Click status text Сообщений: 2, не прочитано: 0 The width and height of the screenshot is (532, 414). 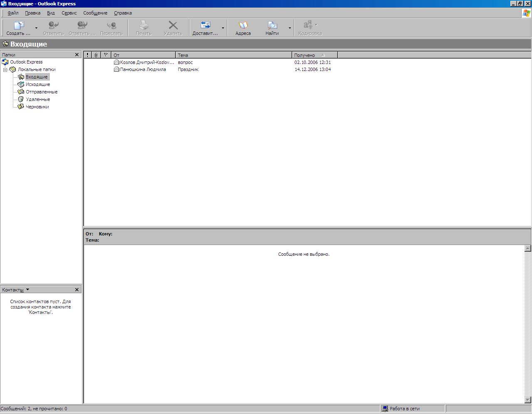point(34,409)
